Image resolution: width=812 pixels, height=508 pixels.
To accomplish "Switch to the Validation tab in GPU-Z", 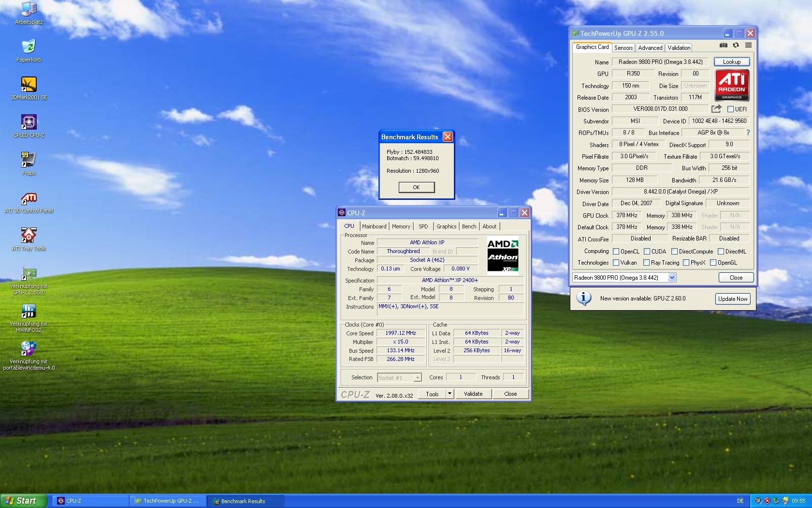I will (x=679, y=48).
